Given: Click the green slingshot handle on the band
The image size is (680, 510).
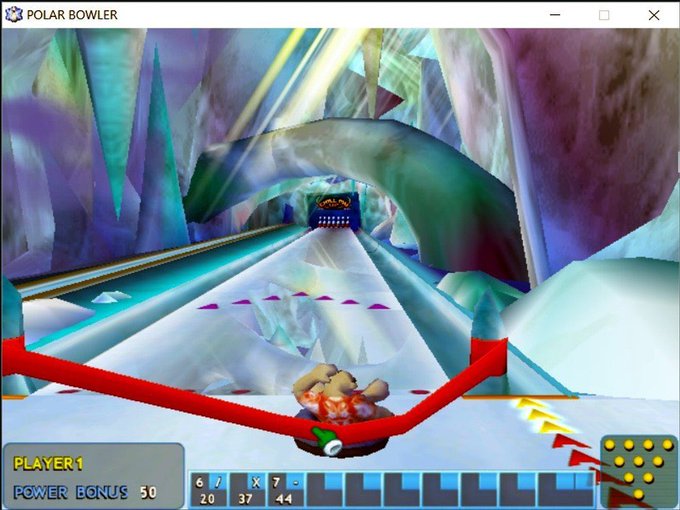Looking at the screenshot, I should pyautogui.click(x=328, y=441).
